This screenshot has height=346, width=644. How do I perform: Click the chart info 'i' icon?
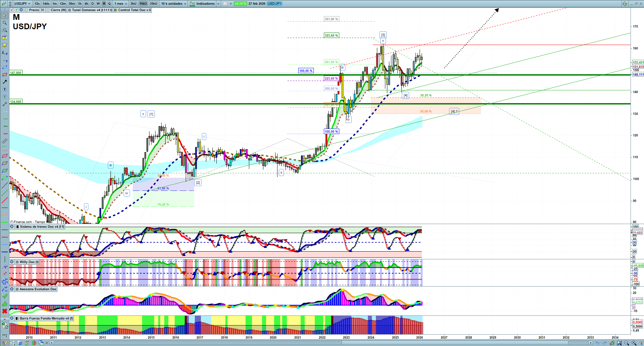tap(225, 4)
